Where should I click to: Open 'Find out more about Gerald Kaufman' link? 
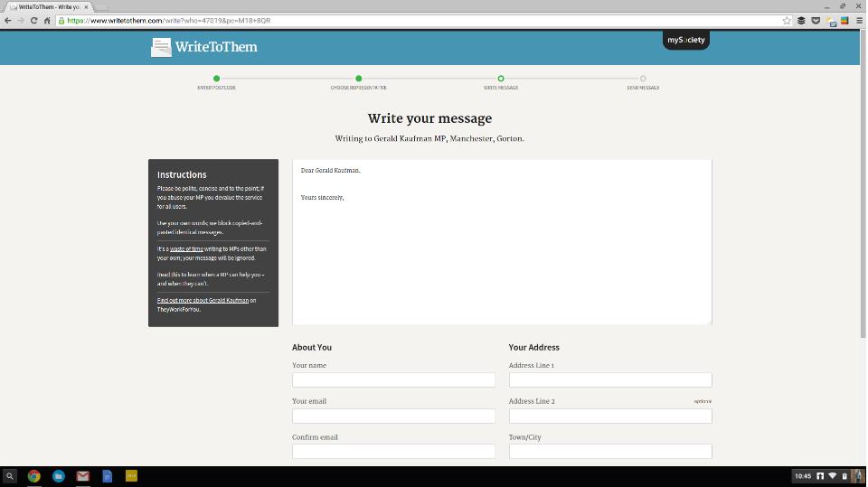(x=203, y=300)
